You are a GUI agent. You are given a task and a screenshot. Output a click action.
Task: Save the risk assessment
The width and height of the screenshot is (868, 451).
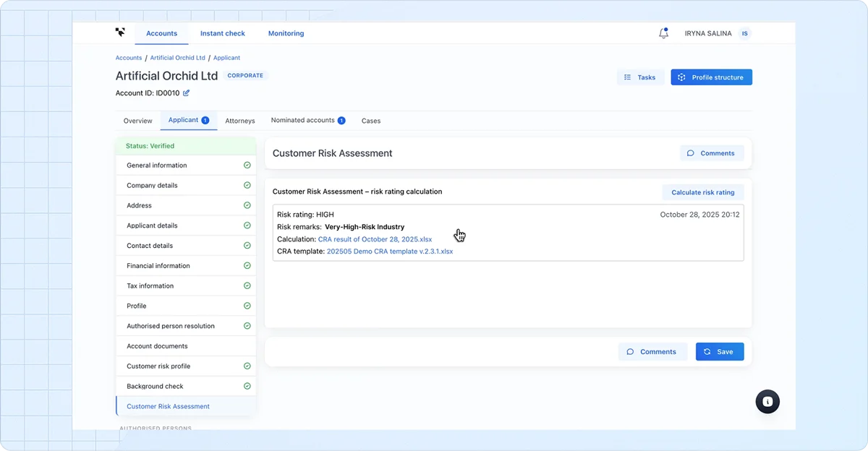click(720, 352)
